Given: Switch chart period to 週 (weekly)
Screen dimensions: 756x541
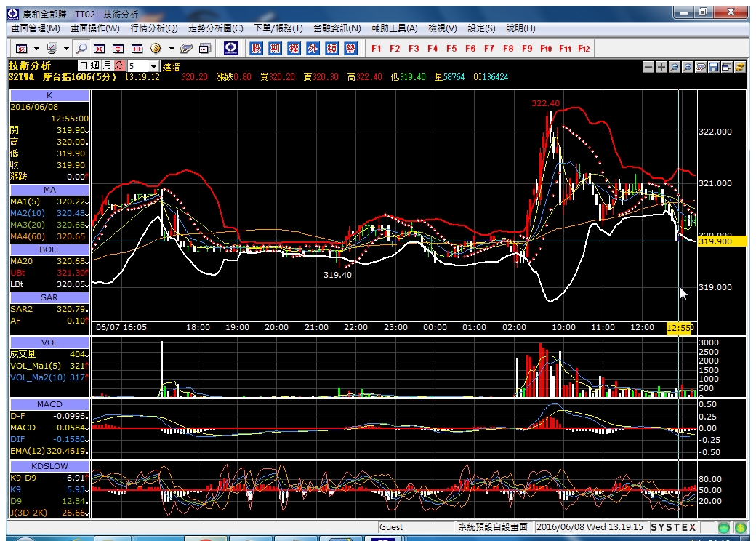Looking at the screenshot, I should pos(95,65).
